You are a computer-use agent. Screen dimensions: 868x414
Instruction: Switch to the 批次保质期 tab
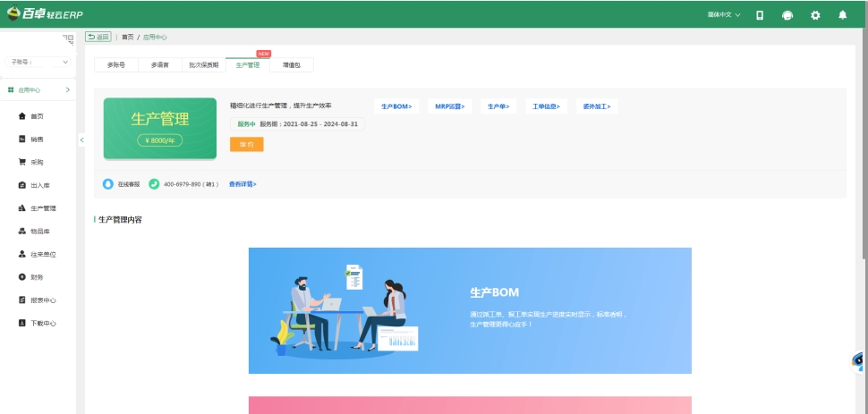click(203, 65)
